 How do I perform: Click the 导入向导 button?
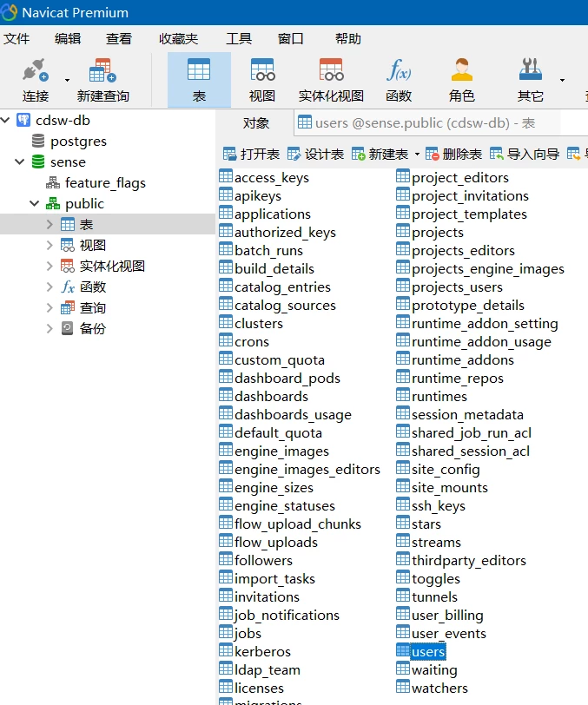click(x=525, y=155)
